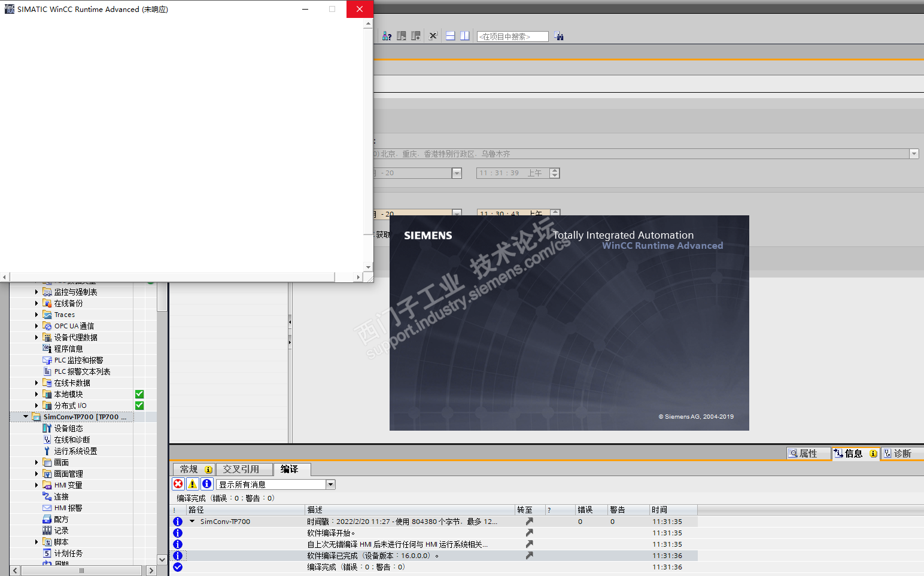924x576 pixels.
Task: Click the accessible devices network help icon
Action: (387, 36)
